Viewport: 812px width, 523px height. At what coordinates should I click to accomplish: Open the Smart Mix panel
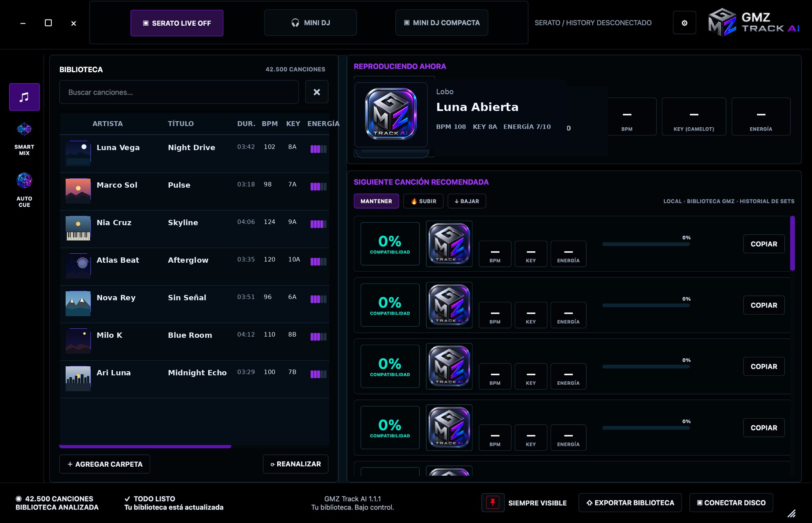tap(24, 139)
